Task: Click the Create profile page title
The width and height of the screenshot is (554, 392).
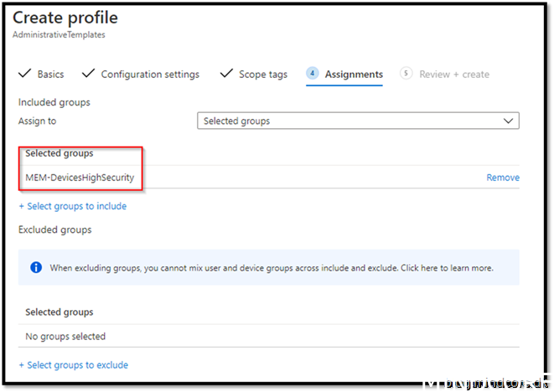Action: (65, 18)
